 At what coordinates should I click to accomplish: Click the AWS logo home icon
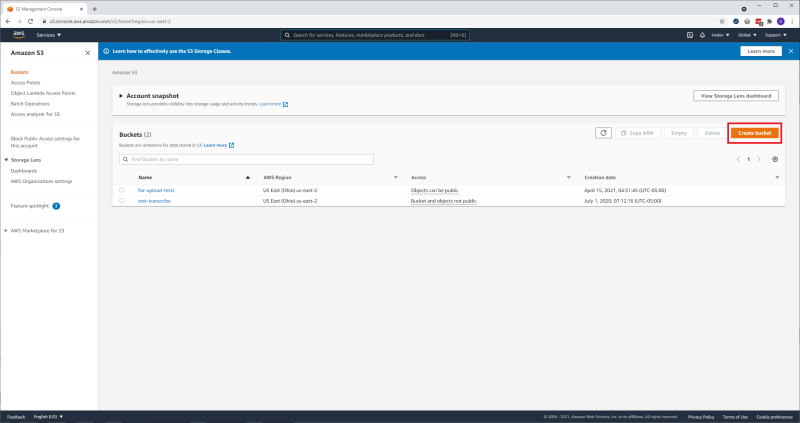coord(19,35)
